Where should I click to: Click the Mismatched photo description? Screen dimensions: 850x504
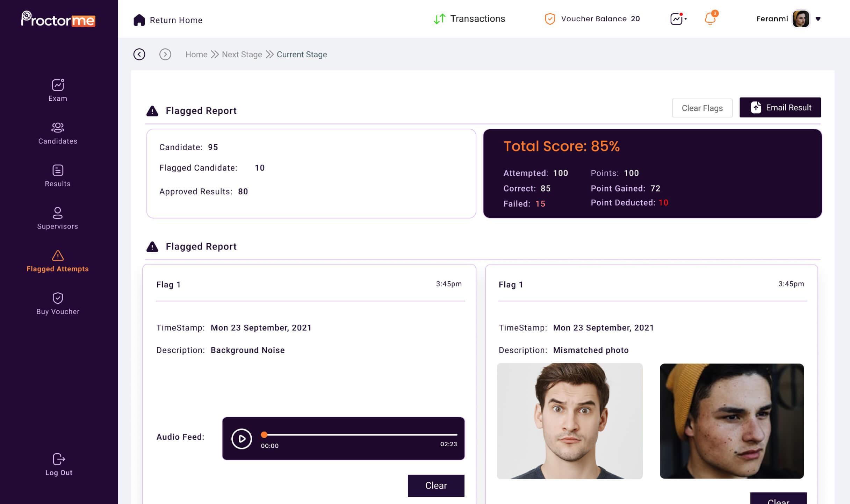591,350
